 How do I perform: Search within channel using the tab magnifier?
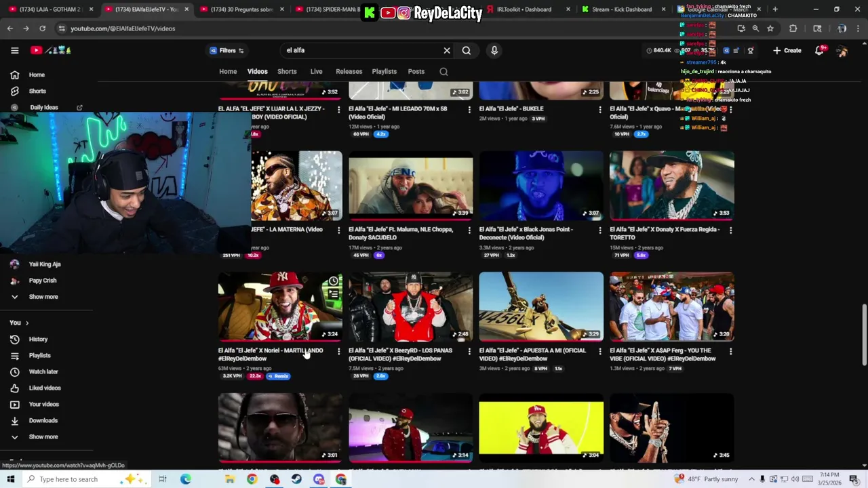coord(443,71)
